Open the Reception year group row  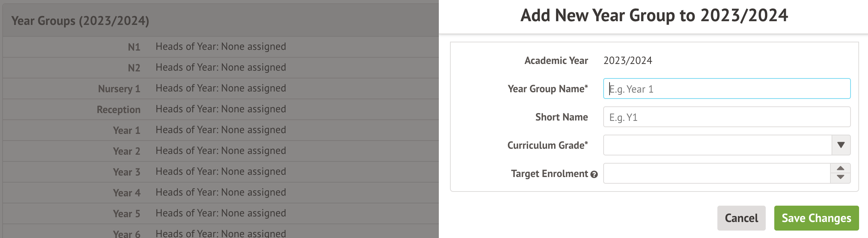(x=220, y=109)
